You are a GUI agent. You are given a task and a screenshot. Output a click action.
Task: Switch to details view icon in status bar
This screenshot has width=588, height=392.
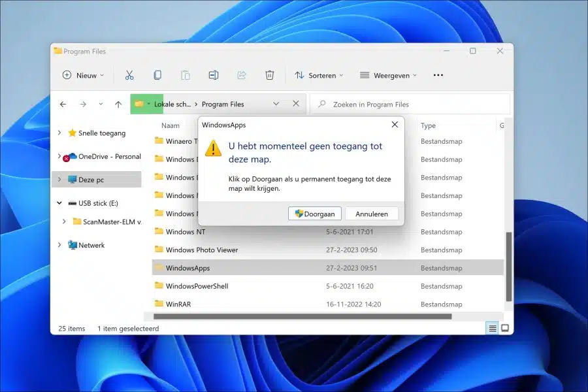(493, 328)
